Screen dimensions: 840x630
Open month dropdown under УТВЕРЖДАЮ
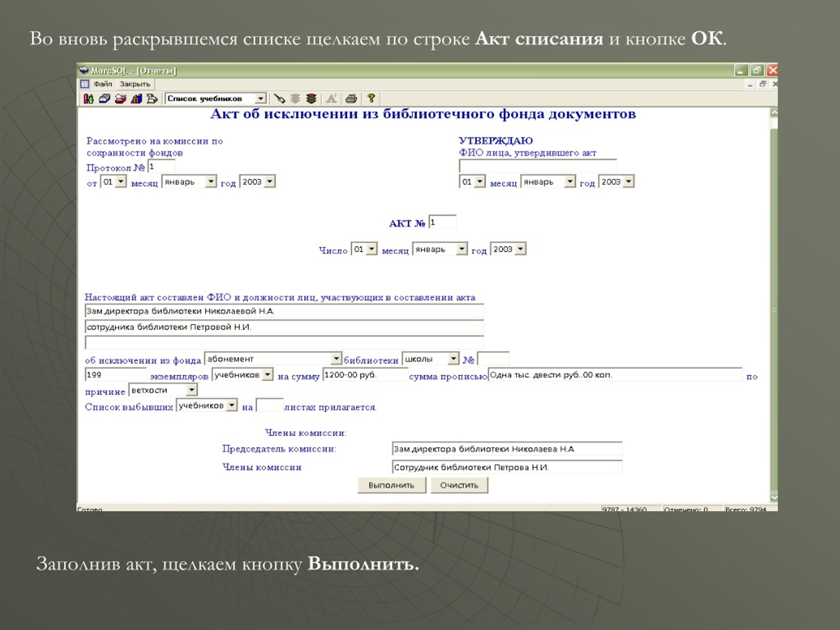point(570,181)
